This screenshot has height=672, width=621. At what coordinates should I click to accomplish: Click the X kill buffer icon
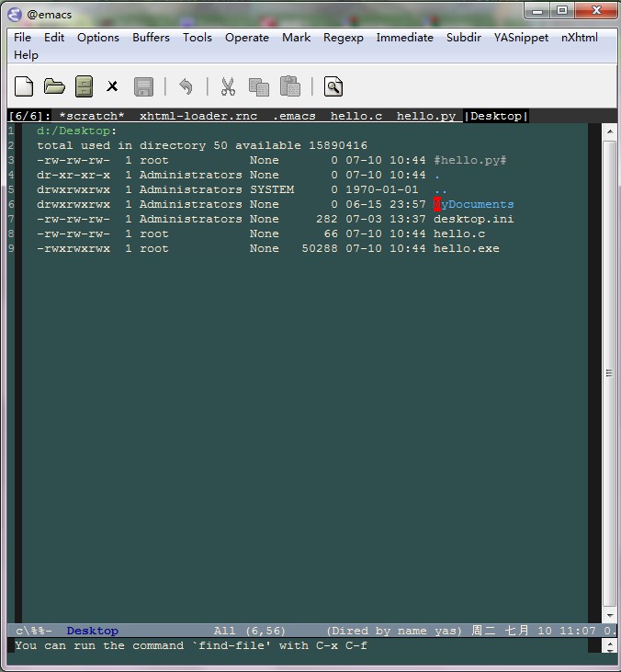[112, 86]
